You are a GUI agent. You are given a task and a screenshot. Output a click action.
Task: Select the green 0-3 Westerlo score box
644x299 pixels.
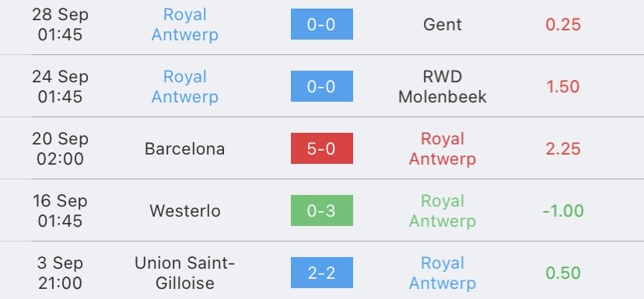[321, 210]
